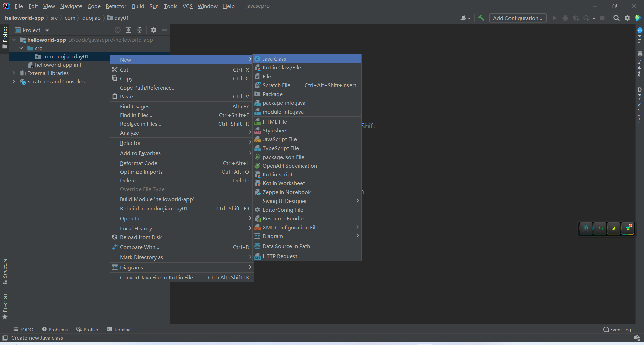Click the user account icon in toolbar
Viewport: 644px width, 345px height.
pos(465,18)
